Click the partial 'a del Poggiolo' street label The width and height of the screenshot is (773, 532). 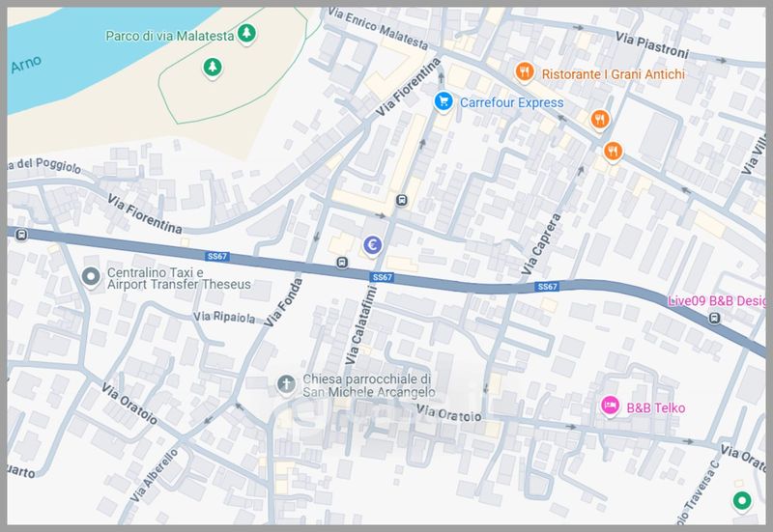point(44,165)
